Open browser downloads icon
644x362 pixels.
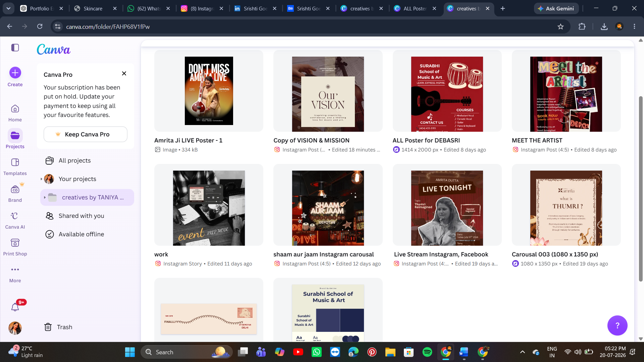coord(604,26)
